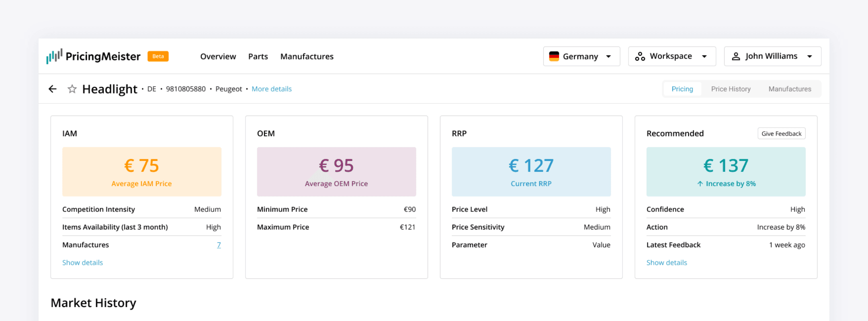This screenshot has width=868, height=321.
Task: Click the user profile icon
Action: [x=736, y=56]
